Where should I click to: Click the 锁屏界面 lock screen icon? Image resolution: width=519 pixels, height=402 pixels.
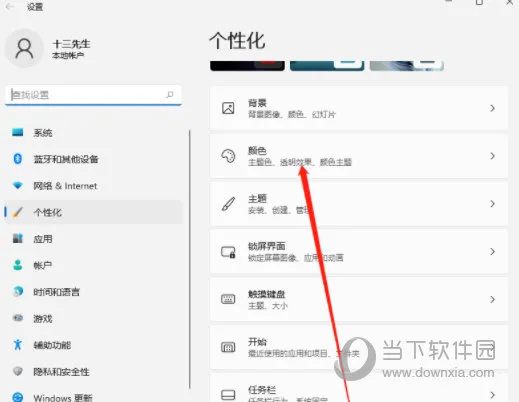(x=228, y=252)
